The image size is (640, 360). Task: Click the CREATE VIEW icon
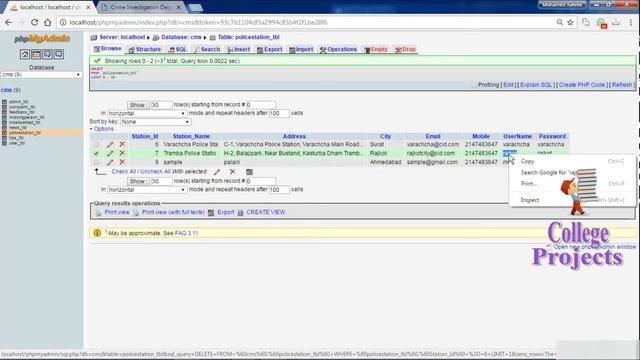pos(240,213)
